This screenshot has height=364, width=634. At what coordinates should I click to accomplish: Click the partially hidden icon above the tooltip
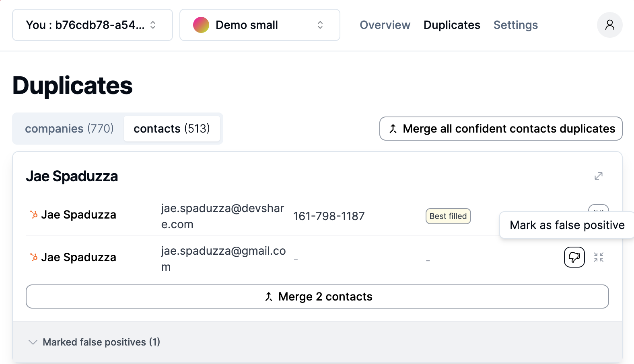click(x=598, y=208)
